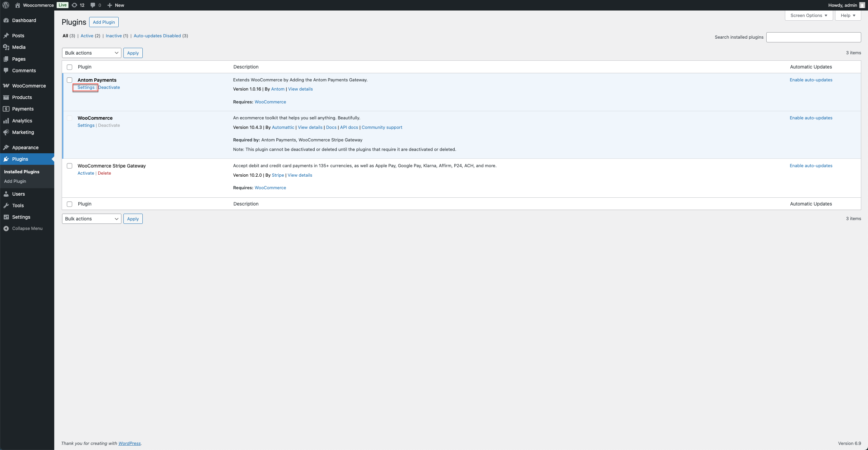The width and height of the screenshot is (868, 450).
Task: Click the Dashboard gauge icon
Action: [x=6, y=20]
